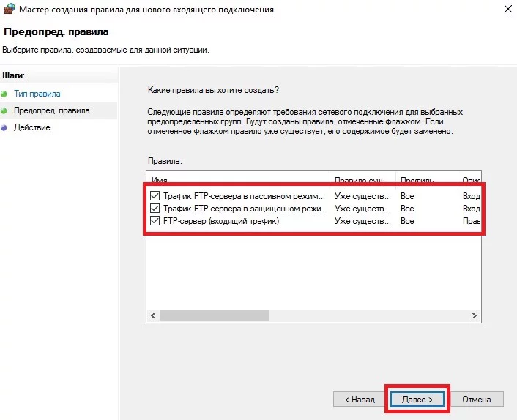The height and width of the screenshot is (420, 517).
Task: Select row Трафик FTP-сервера в пассивном режиме
Action: pos(313,196)
